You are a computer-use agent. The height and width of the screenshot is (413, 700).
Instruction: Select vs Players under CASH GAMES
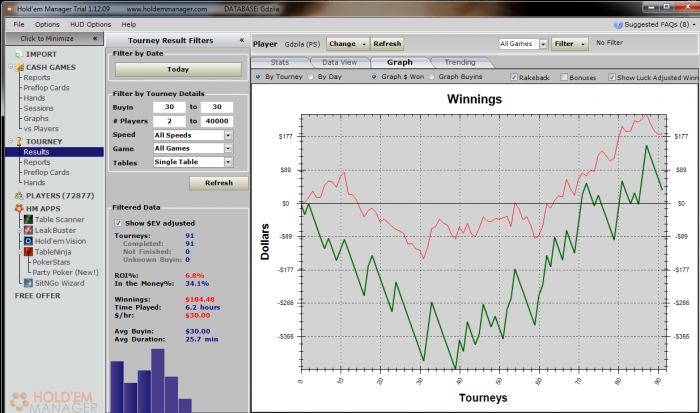click(41, 129)
